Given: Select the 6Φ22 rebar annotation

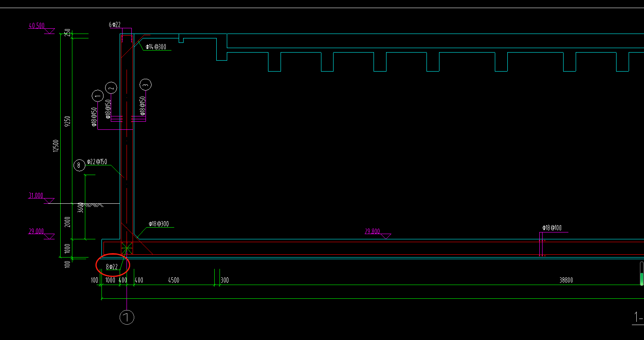Looking at the screenshot, I should (x=114, y=25).
